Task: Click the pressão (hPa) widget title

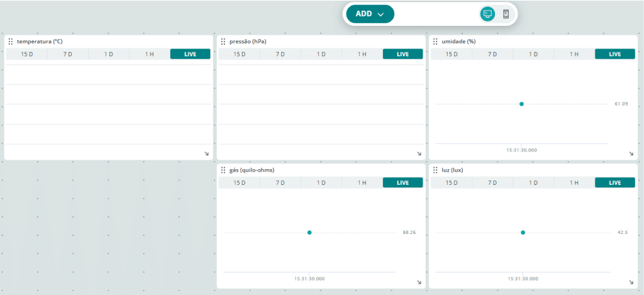Action: [249, 42]
